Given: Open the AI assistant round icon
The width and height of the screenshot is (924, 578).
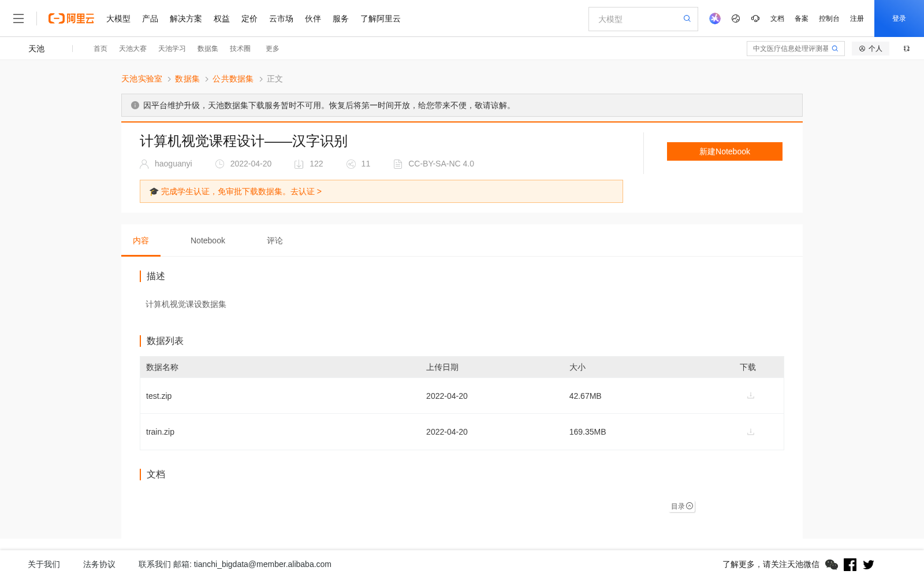Looking at the screenshot, I should (x=715, y=18).
